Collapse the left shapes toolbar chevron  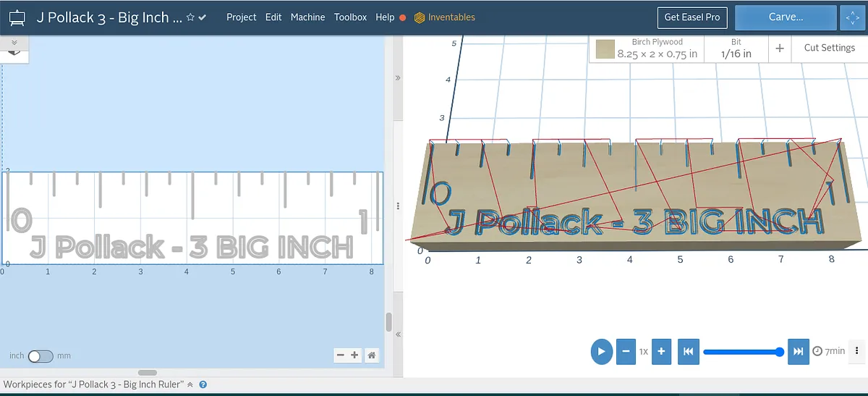(14, 43)
